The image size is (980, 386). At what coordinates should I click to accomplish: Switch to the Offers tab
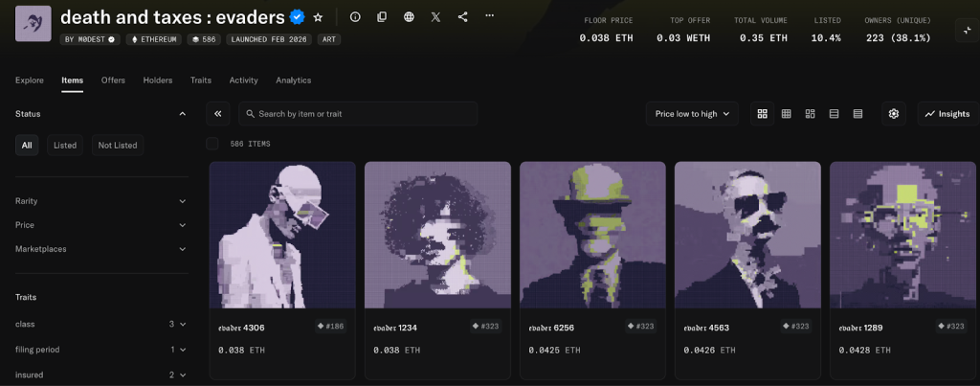[x=113, y=80]
